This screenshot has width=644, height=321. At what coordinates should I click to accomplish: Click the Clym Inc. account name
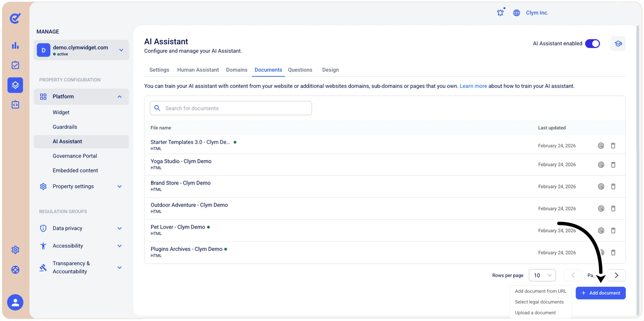[x=537, y=13]
